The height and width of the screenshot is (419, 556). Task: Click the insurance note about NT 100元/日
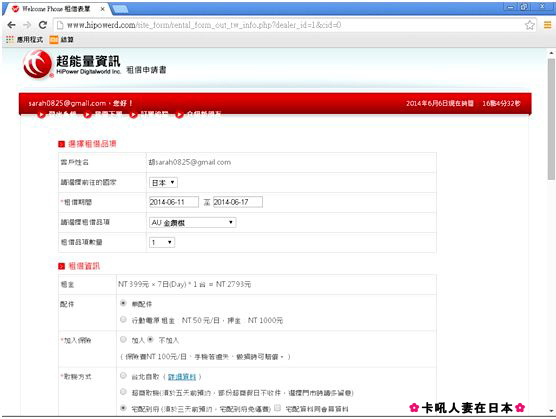(206, 357)
